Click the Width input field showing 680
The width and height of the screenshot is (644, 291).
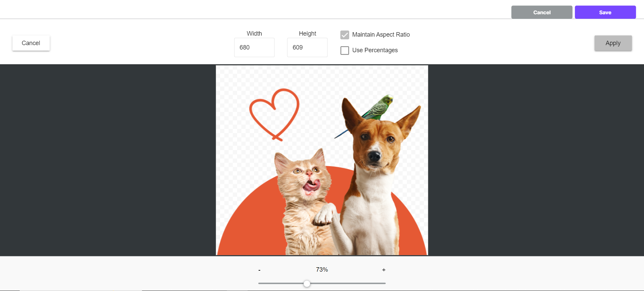point(254,47)
